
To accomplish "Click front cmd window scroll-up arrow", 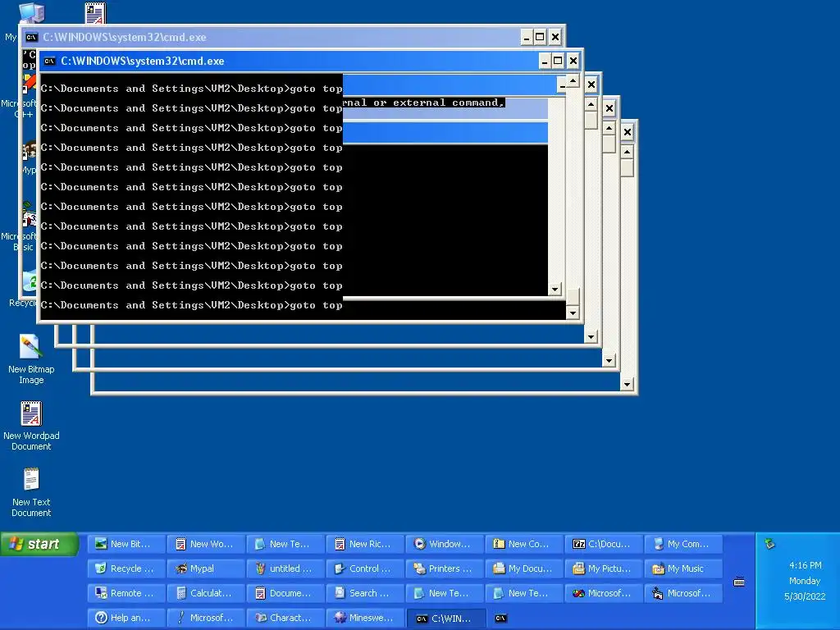I will [x=573, y=81].
